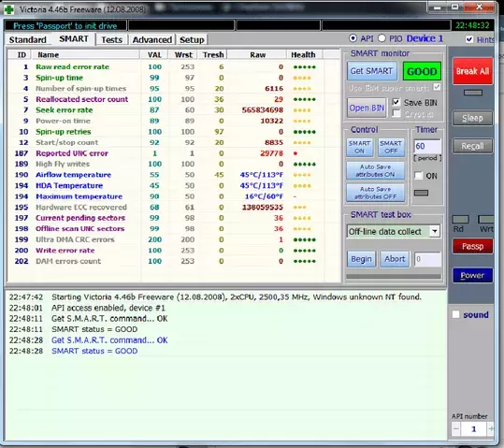Click the Press 'Passport' to init drive field

pyautogui.click(x=65, y=26)
